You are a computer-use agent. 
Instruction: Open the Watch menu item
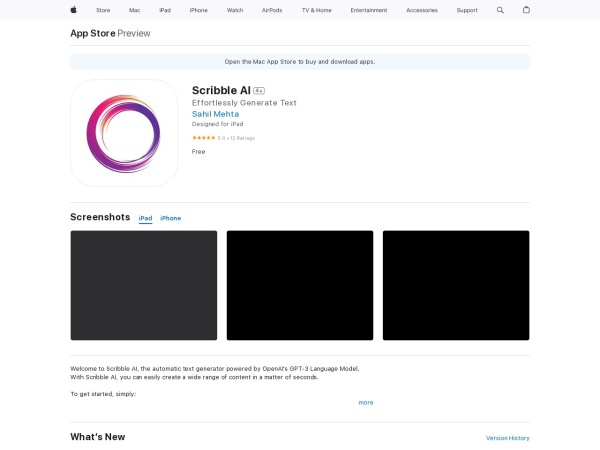tap(235, 10)
